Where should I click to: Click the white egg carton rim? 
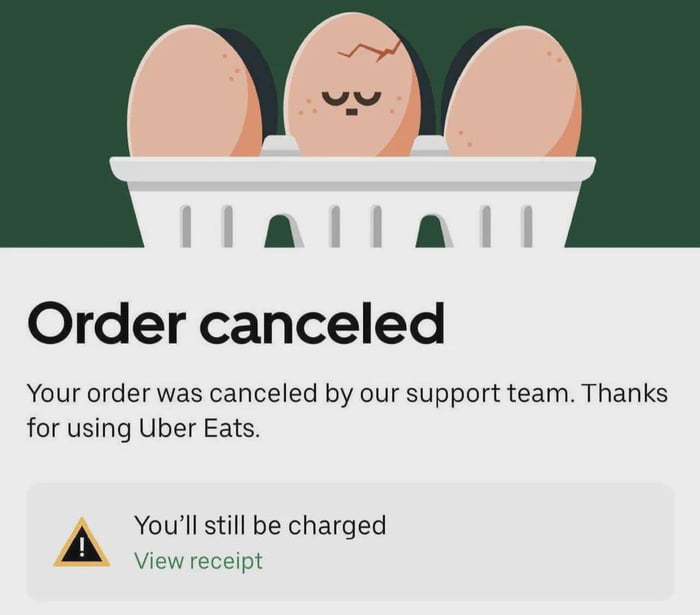353,169
